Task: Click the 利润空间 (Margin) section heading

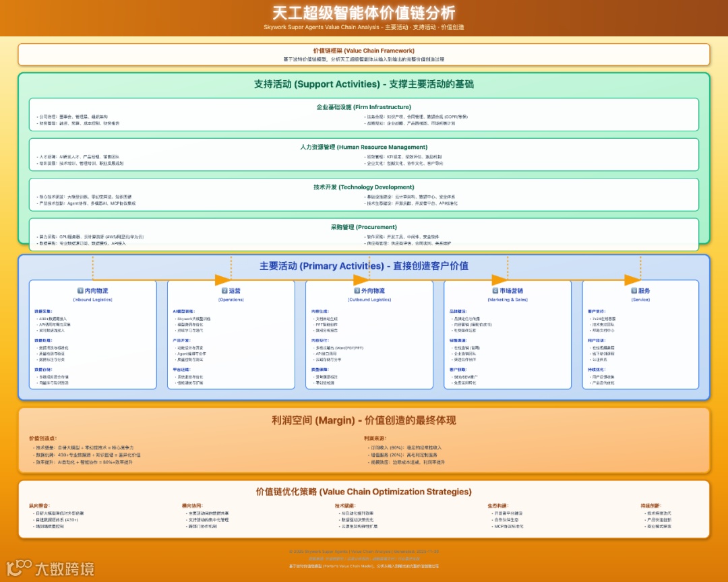Action: tap(363, 420)
